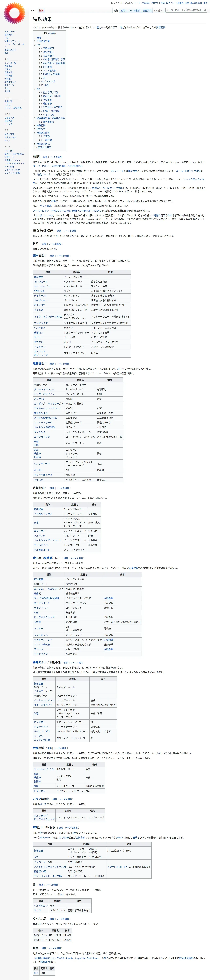Click マジンガーZ in the 装甲値低下 table
210x980 pixels.
(40, 282)
